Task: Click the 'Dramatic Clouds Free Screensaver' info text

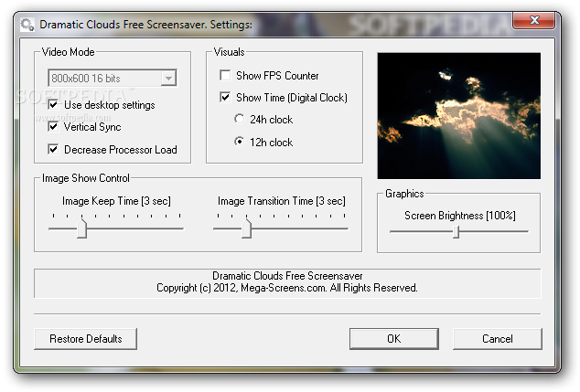Action: coord(287,276)
